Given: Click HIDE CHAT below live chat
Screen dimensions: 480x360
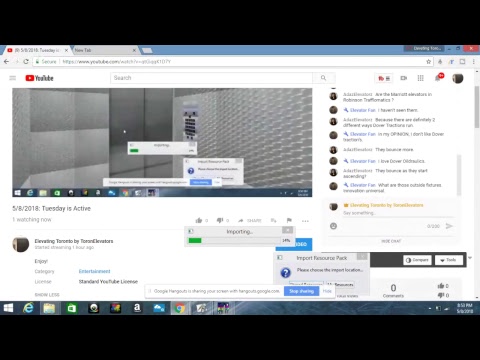Looking at the screenshot, I should coord(391,241).
